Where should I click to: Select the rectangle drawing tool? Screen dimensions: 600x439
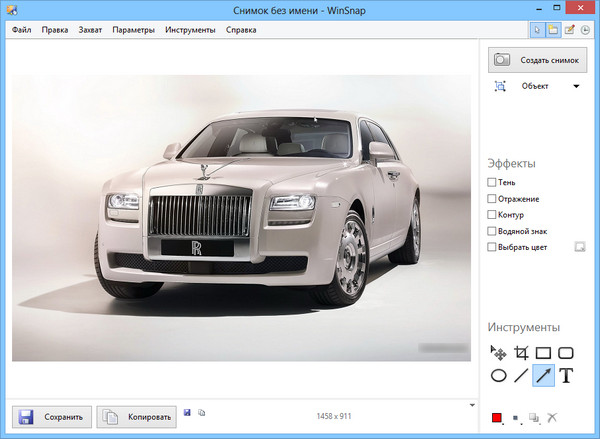coord(543,353)
